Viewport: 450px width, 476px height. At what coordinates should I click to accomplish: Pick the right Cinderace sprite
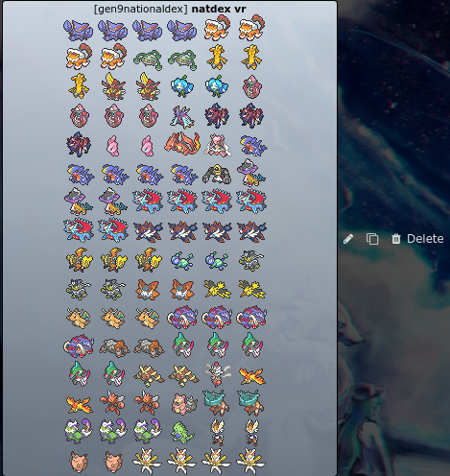coord(251,432)
